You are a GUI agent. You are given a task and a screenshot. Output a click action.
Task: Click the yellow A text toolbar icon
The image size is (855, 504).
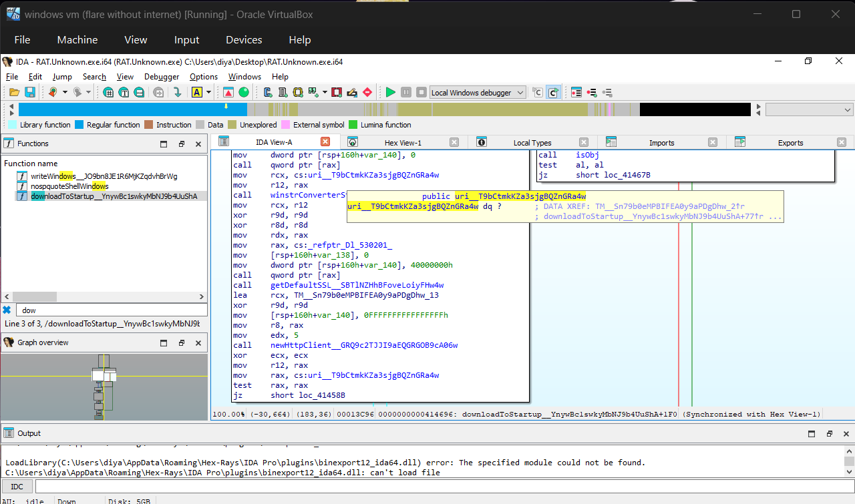(197, 92)
